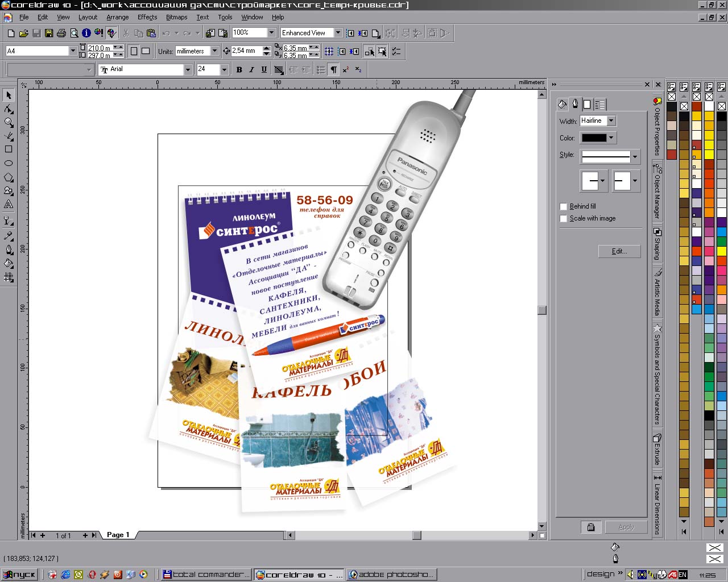728x582 pixels.
Task: Click the Export icon in toolbar
Action: pyautogui.click(x=222, y=33)
